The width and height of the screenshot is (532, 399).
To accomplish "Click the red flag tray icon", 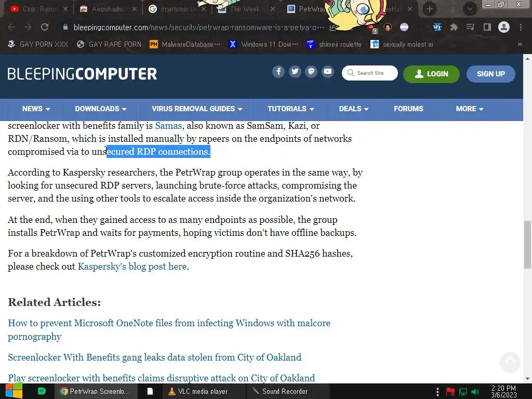I will pos(450,392).
